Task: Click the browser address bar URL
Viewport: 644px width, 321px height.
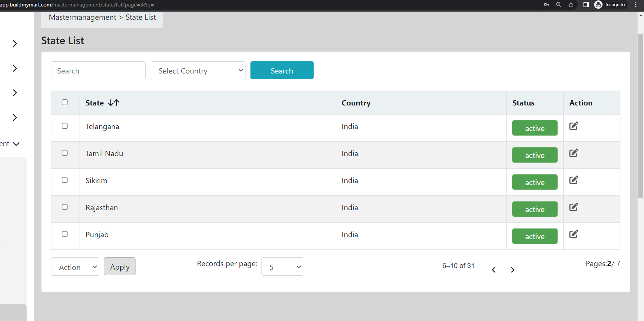Action: [x=77, y=5]
